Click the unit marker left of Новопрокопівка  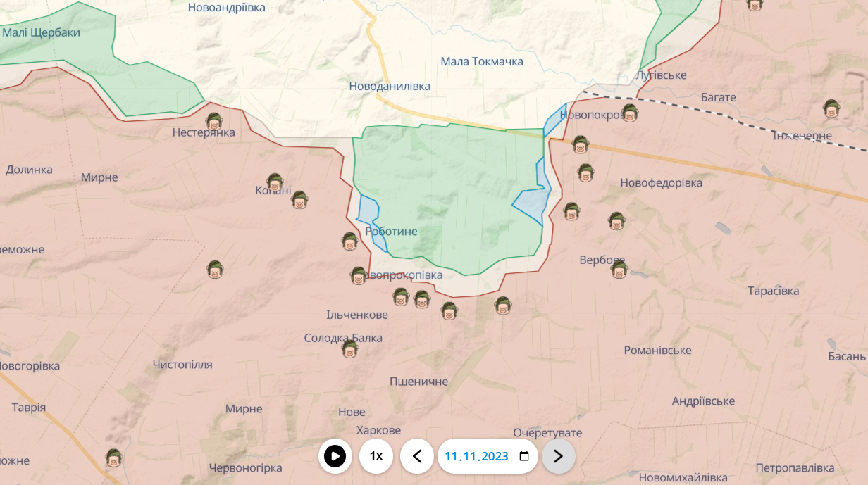pos(358,276)
